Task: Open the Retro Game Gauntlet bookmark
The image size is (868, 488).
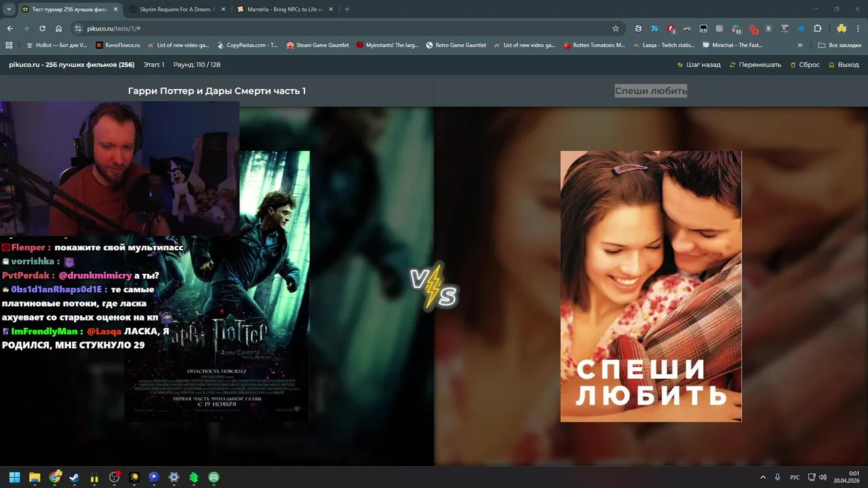Action: (x=456, y=45)
